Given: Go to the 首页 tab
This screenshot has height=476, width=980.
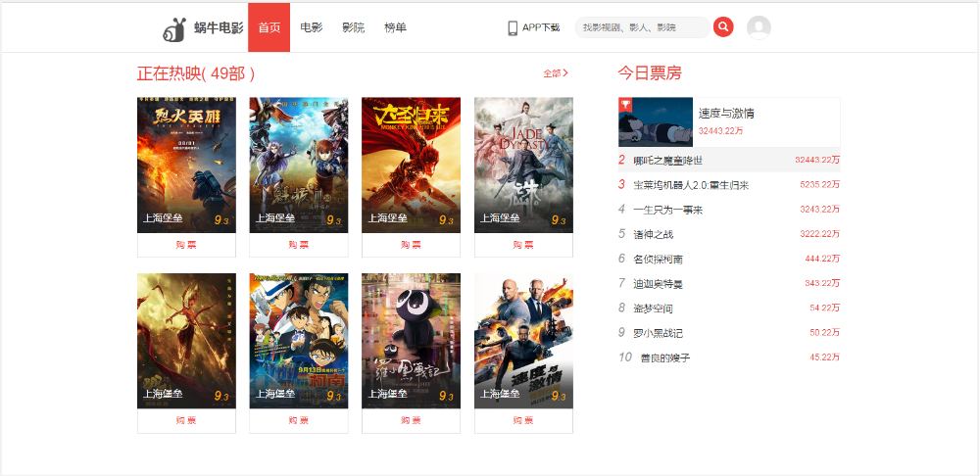Looking at the screenshot, I should click(x=269, y=27).
